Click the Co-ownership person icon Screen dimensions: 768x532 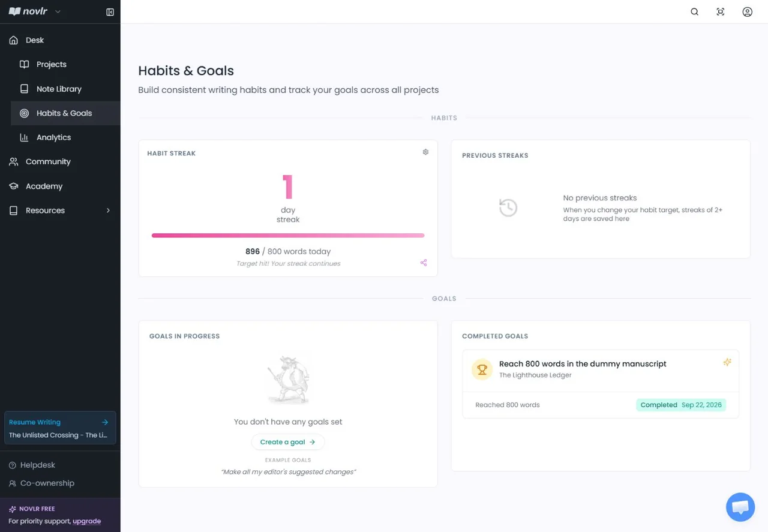13,483
